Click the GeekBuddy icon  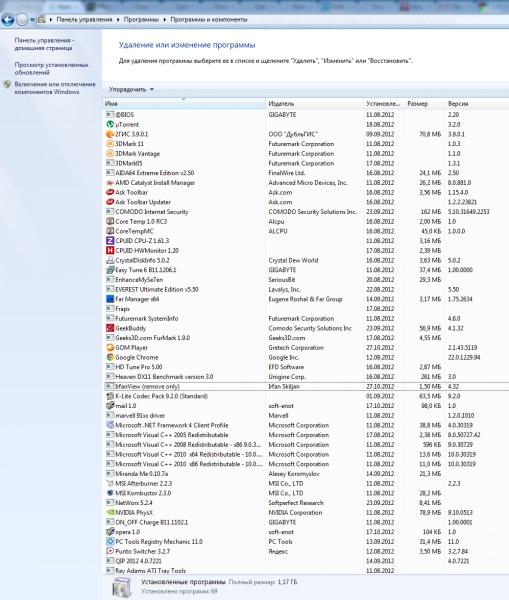tap(110, 328)
